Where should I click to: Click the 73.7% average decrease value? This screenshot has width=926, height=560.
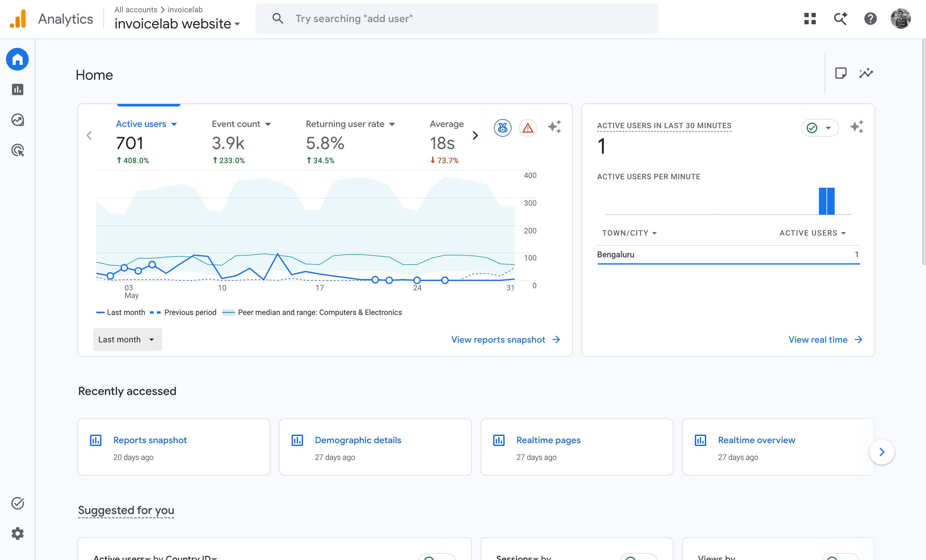point(444,161)
